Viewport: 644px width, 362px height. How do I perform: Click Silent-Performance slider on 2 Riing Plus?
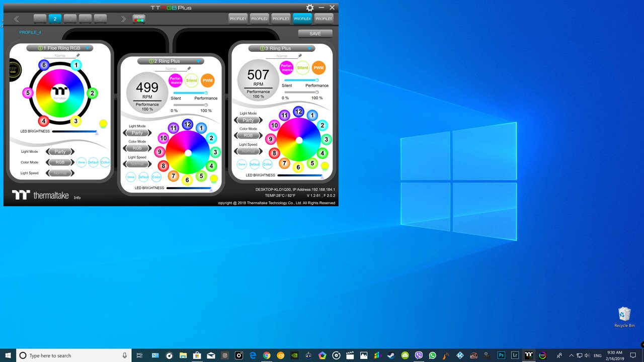coord(190,93)
